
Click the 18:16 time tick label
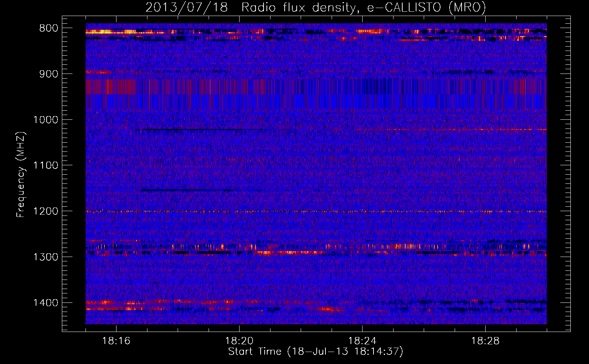tap(116, 341)
